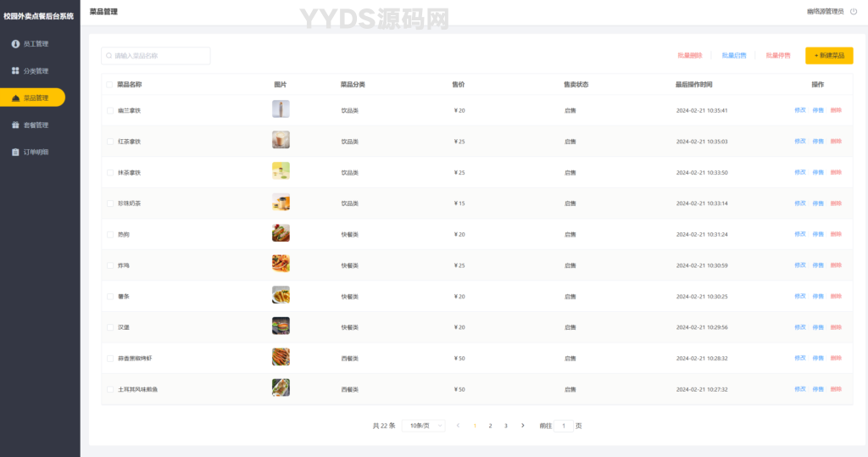868x457 pixels.
Task: Click the 员工管理 icon in the sidebar
Action: (x=15, y=43)
